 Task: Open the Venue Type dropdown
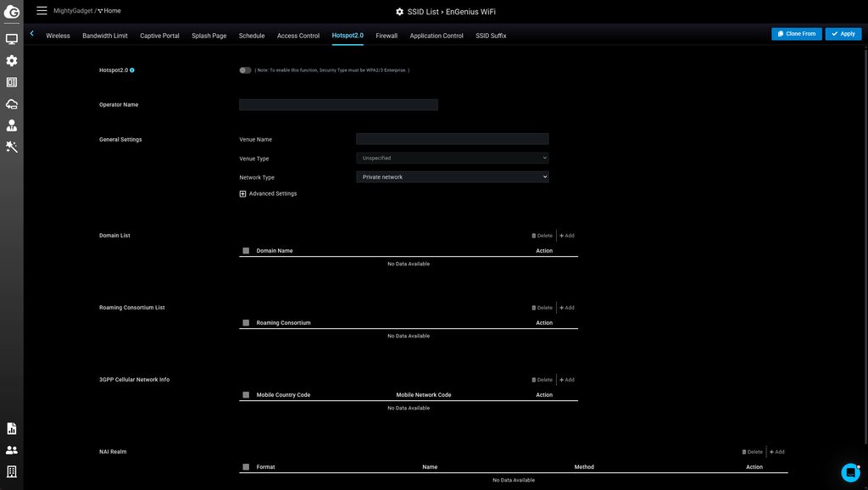point(453,159)
